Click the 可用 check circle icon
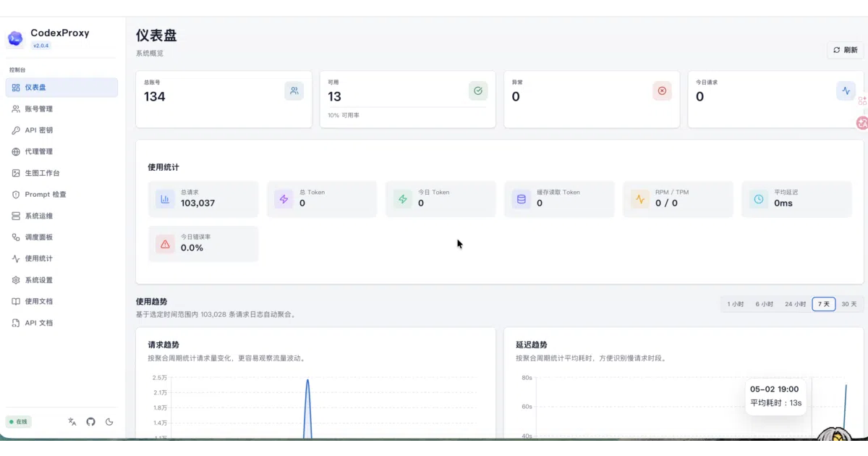The width and height of the screenshot is (868, 456). (x=478, y=90)
